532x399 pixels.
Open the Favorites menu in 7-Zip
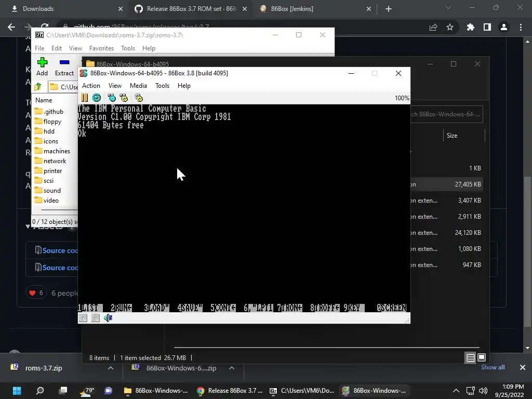[x=101, y=48]
